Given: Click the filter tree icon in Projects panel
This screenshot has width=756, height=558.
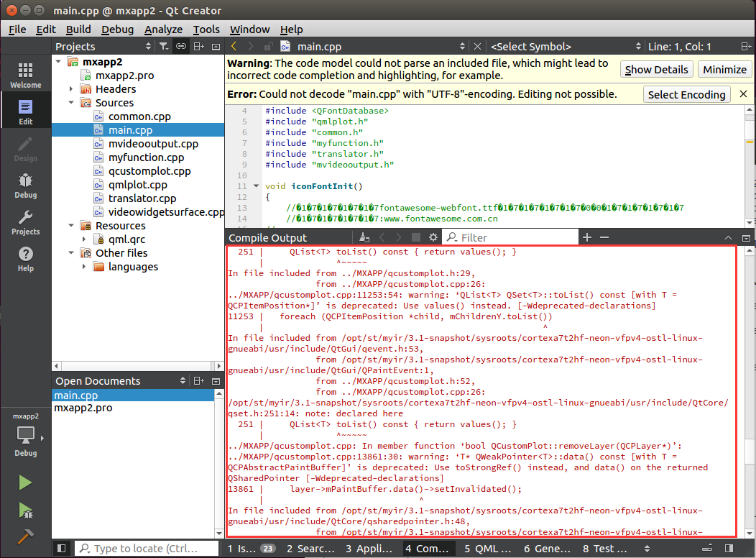Looking at the screenshot, I should coord(164,47).
